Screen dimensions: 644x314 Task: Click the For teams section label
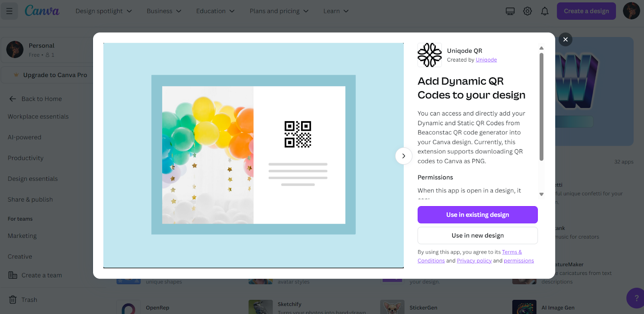pyautogui.click(x=20, y=219)
